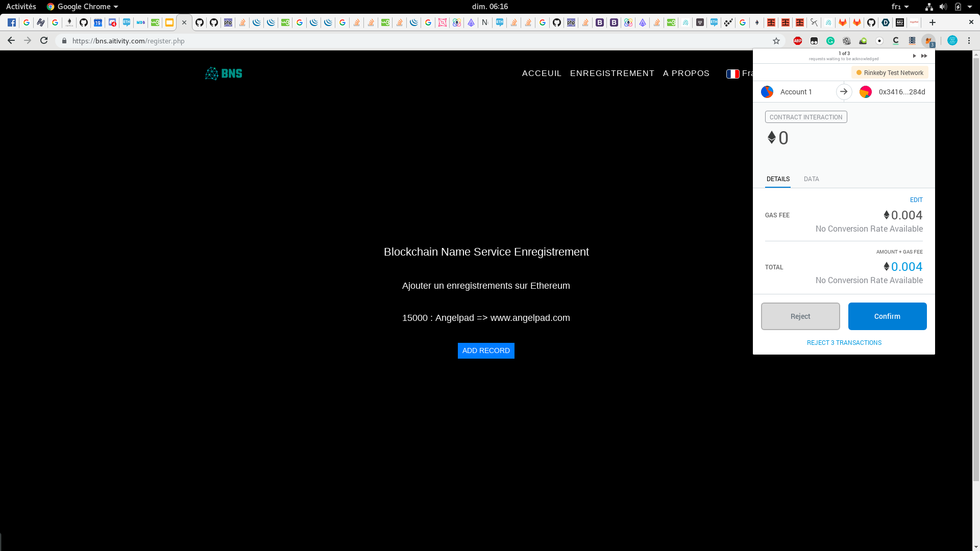Image resolution: width=980 pixels, height=551 pixels.
Task: Confirm the MetaMask transaction
Action: click(x=887, y=316)
